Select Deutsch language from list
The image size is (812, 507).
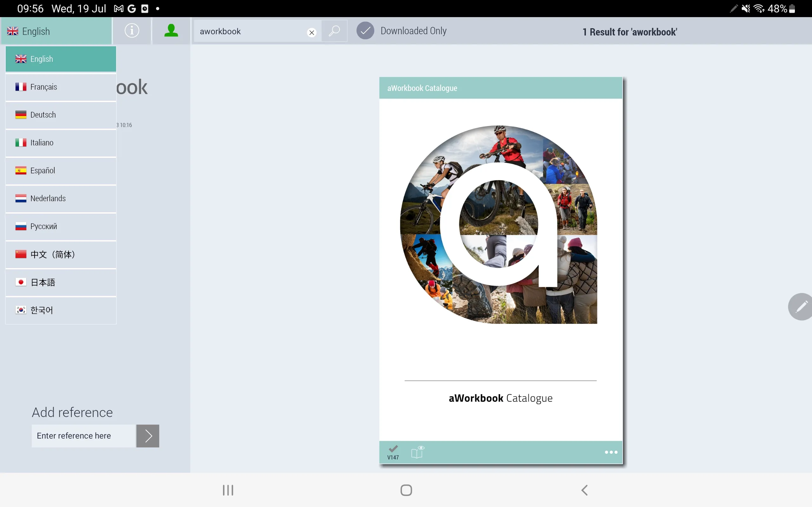click(x=60, y=114)
